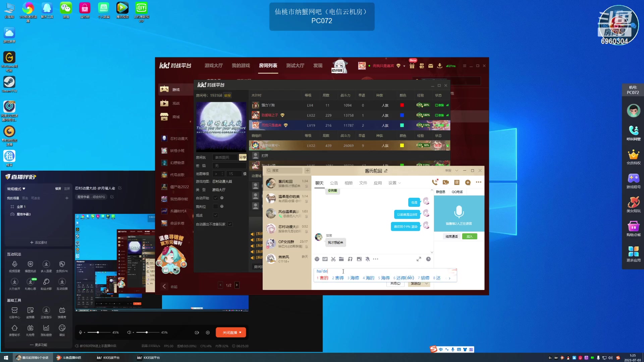The image size is (644, 362).
Task: Start a video call in QQ group
Action: pyautogui.click(x=446, y=182)
